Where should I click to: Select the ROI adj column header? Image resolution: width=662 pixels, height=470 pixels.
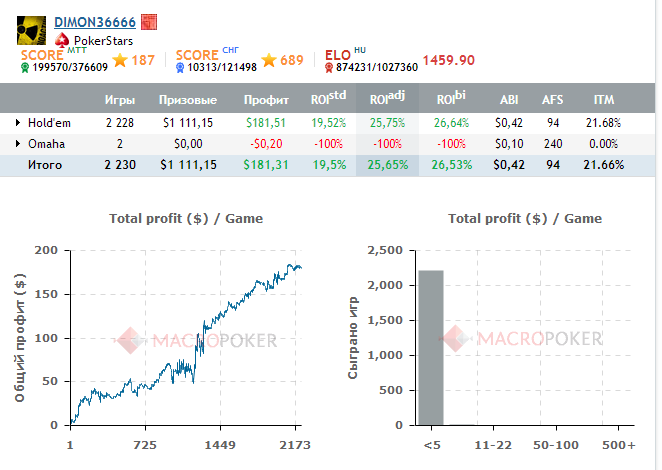385,100
